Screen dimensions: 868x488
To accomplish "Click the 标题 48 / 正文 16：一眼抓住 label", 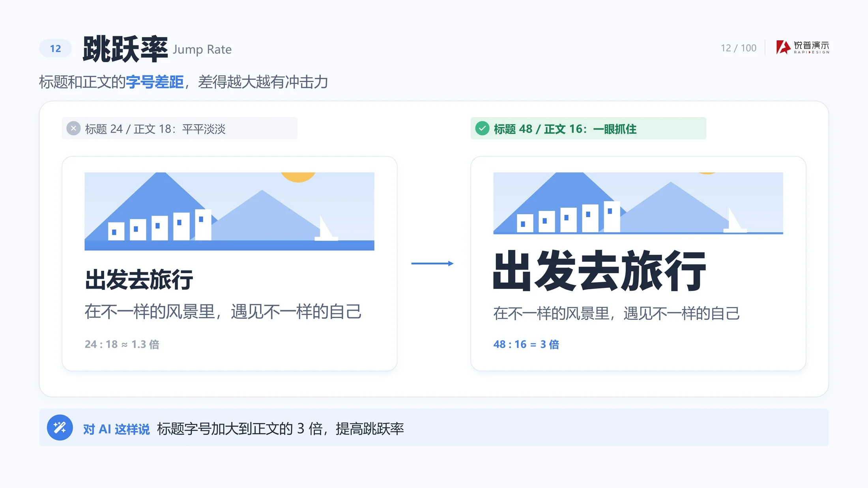I will coord(565,129).
